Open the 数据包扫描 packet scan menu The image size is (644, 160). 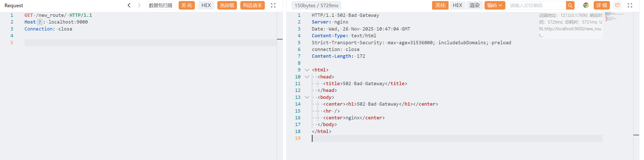coord(161,5)
